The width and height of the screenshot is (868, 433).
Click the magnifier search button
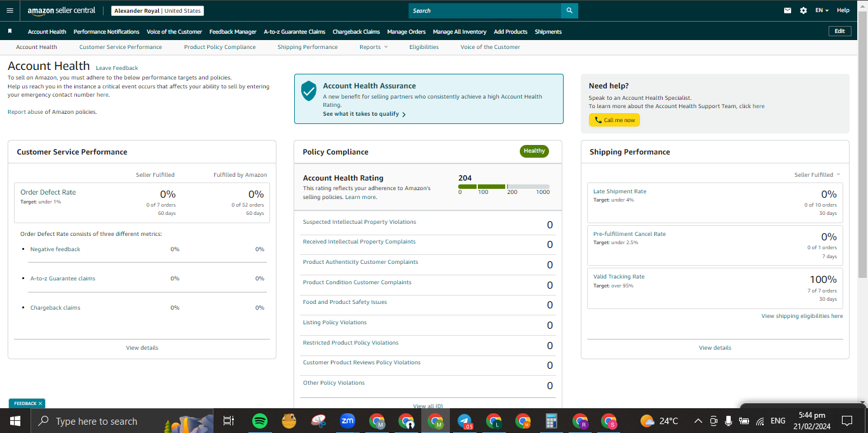(x=570, y=10)
